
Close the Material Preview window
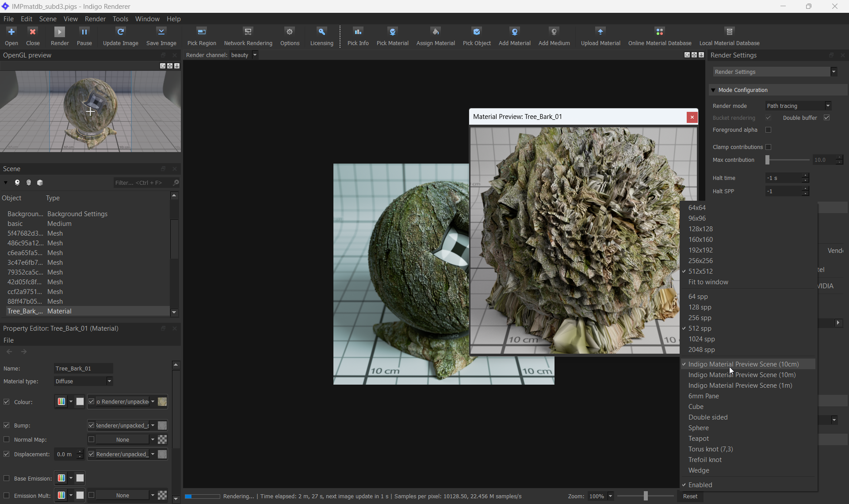coord(692,117)
